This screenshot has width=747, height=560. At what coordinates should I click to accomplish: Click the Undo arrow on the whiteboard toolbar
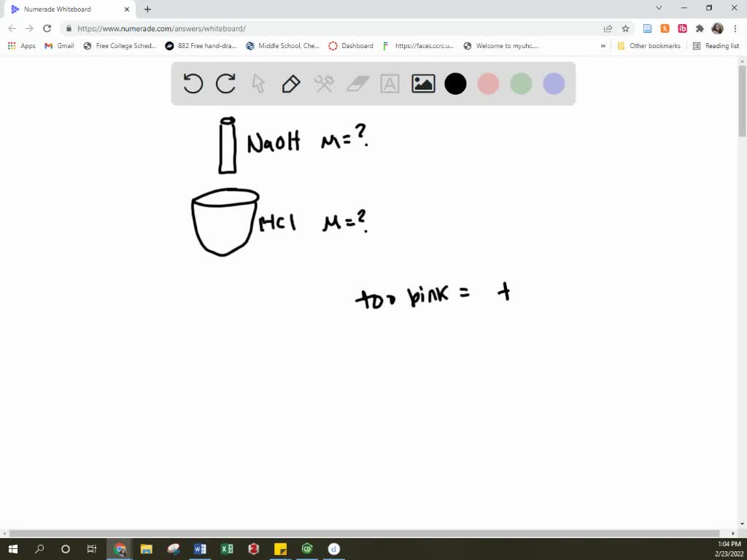(x=192, y=83)
